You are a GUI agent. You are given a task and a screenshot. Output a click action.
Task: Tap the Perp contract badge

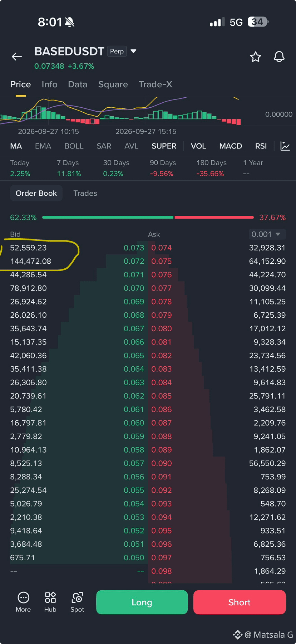click(117, 52)
